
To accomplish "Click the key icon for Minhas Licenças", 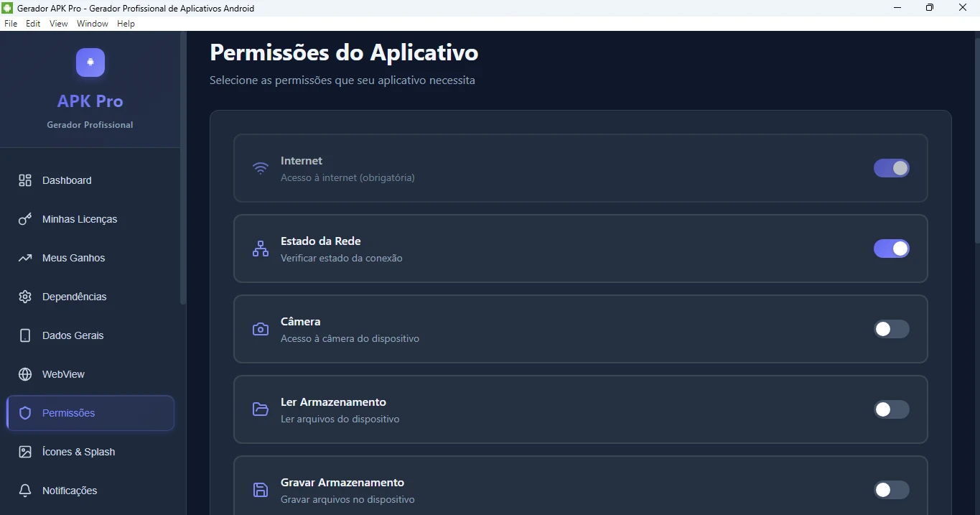I will [x=25, y=219].
